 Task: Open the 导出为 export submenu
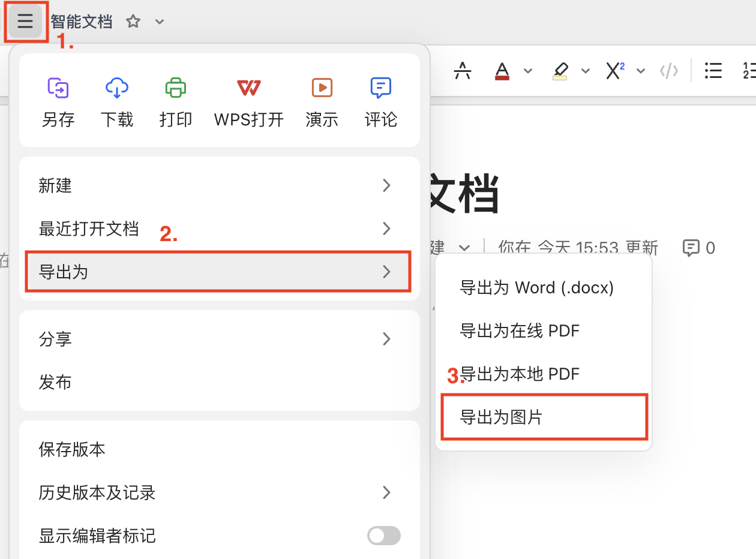[219, 272]
